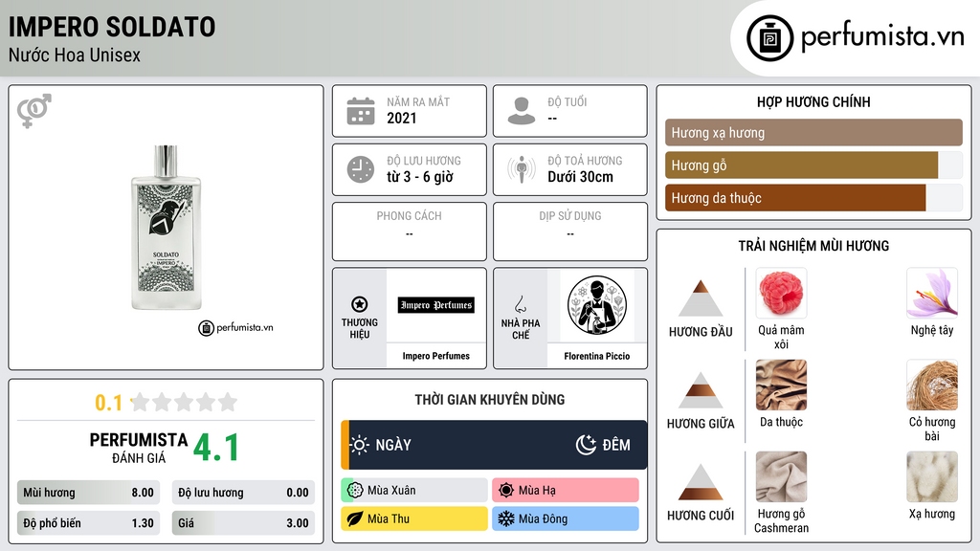
Task: Click the snowflake icon in Mùa Đông
Action: (x=506, y=518)
